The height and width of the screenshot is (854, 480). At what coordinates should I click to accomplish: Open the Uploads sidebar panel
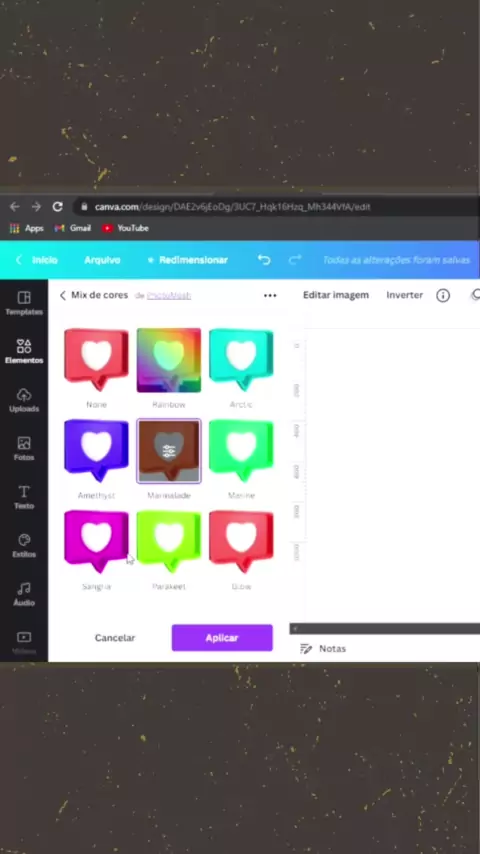[x=24, y=400]
